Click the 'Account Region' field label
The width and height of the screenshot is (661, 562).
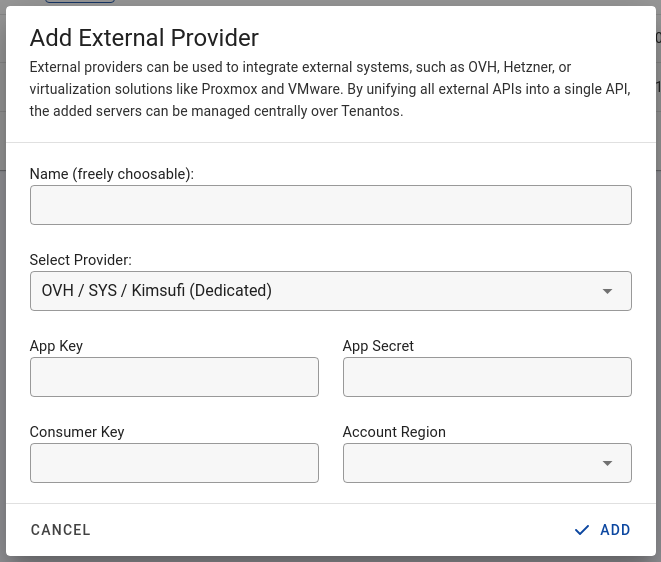[x=394, y=432]
